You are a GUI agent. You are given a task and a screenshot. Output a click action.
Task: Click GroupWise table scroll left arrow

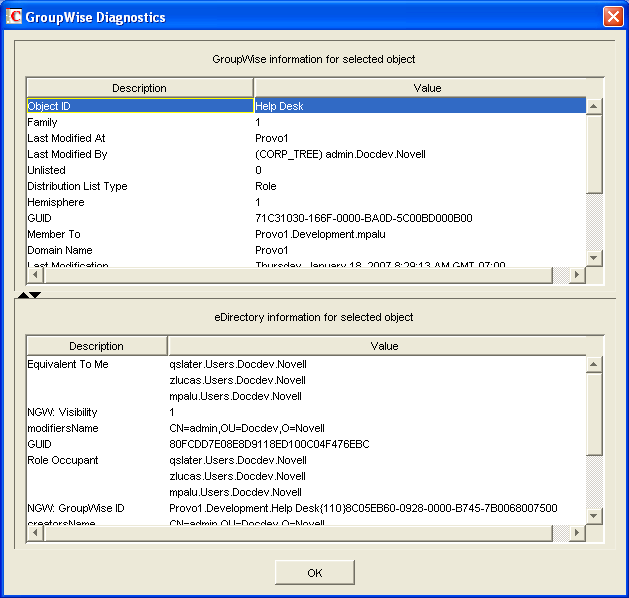pyautogui.click(x=35, y=275)
